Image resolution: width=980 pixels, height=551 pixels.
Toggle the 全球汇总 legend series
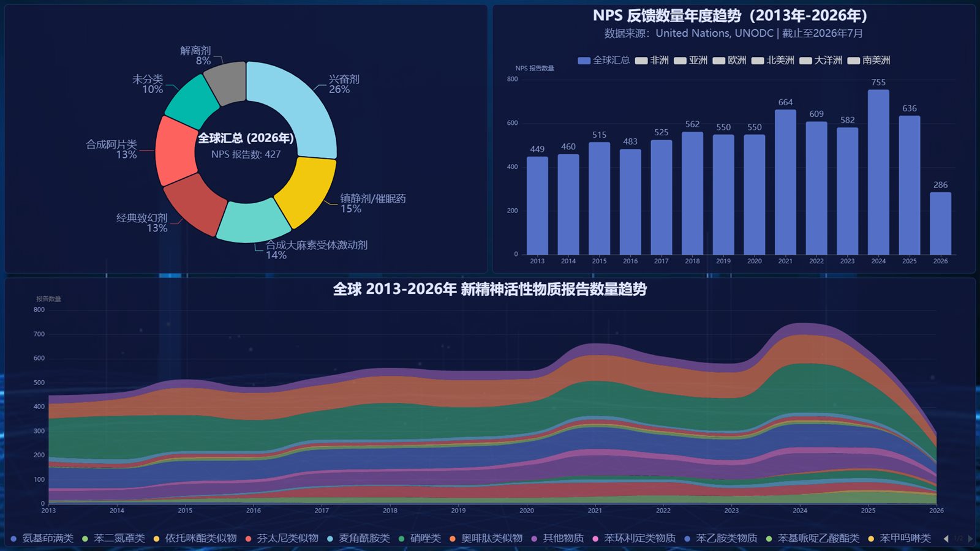(603, 60)
